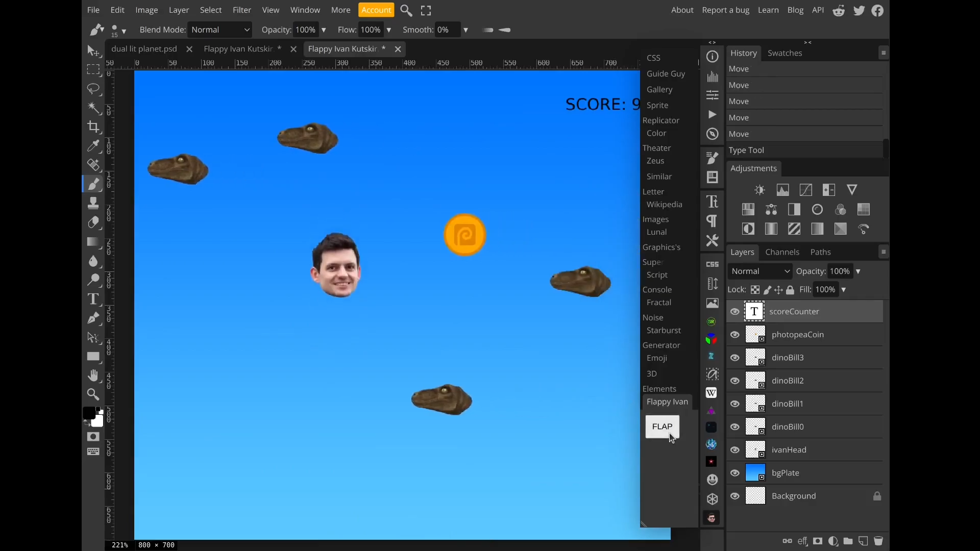Open the Layer menu
This screenshot has width=980, height=551.
click(x=179, y=10)
